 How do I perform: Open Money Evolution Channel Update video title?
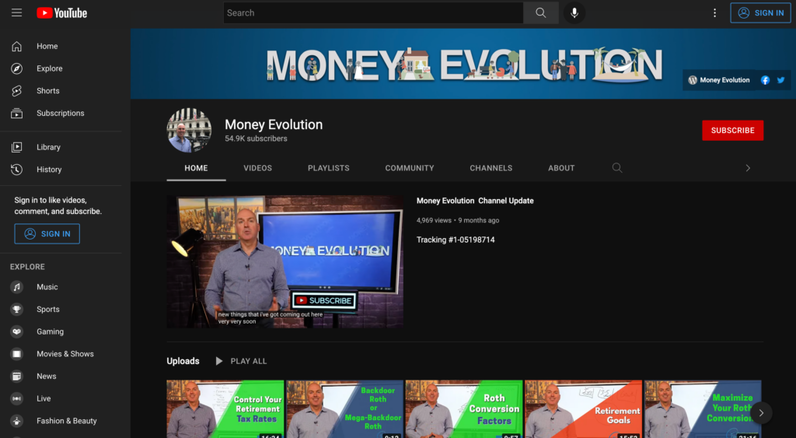pyautogui.click(x=475, y=201)
